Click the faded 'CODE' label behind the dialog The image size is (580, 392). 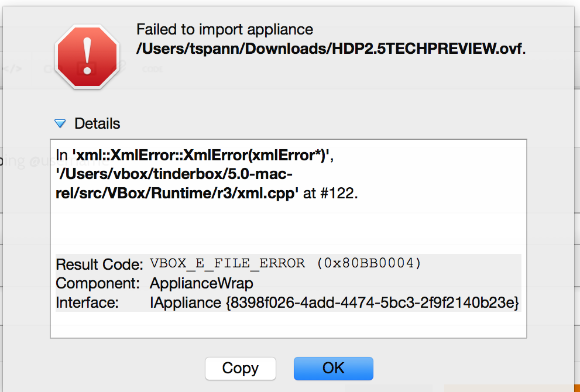point(153,69)
